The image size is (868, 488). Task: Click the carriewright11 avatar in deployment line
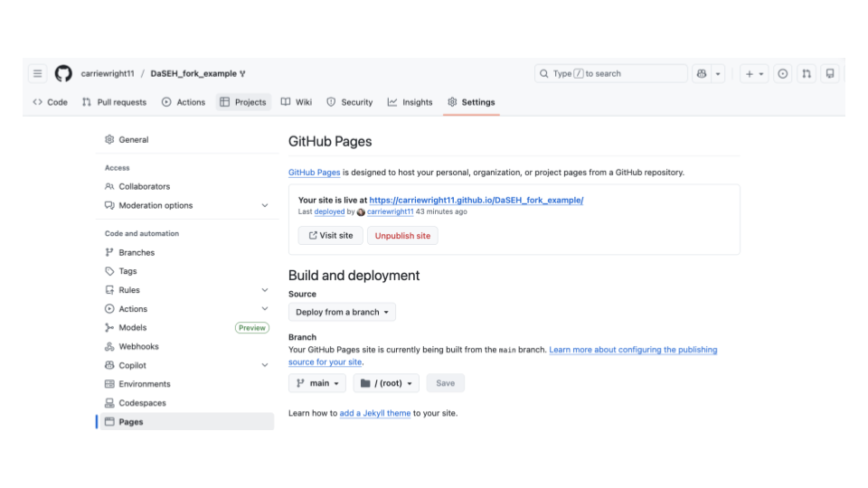coord(361,211)
